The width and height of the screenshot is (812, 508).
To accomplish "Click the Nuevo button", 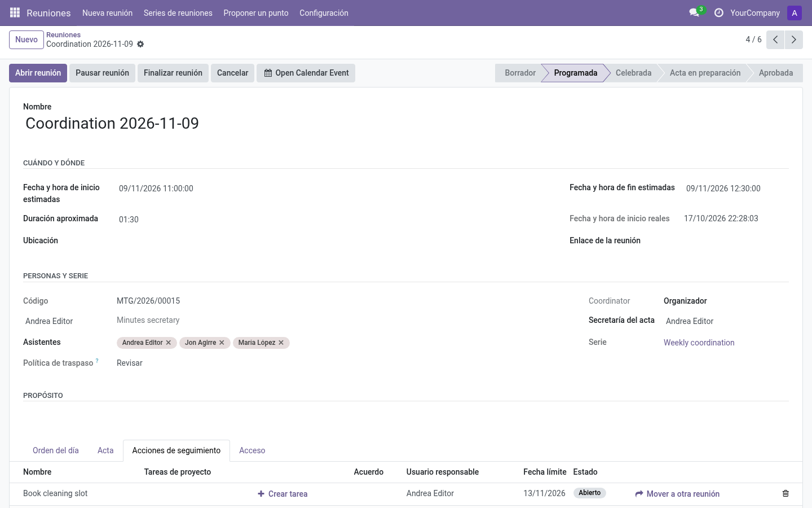I will click(x=27, y=40).
